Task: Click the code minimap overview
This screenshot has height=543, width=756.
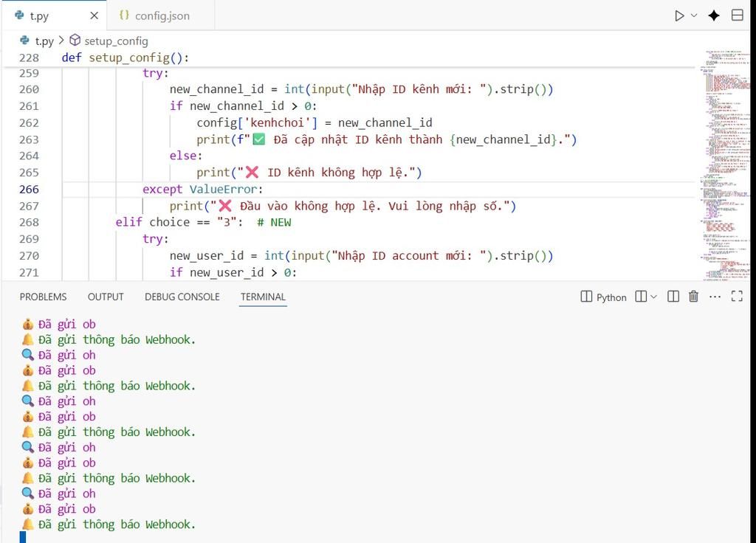Action: (726, 164)
